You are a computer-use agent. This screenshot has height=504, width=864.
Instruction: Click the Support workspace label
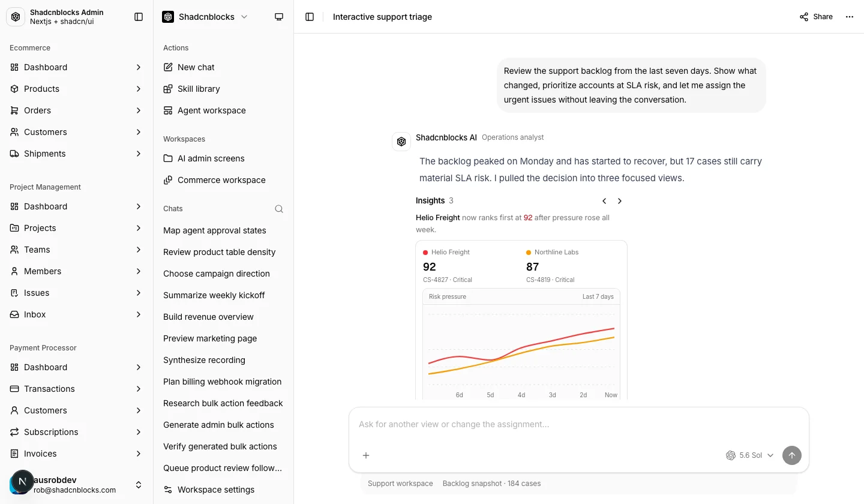coord(400,484)
